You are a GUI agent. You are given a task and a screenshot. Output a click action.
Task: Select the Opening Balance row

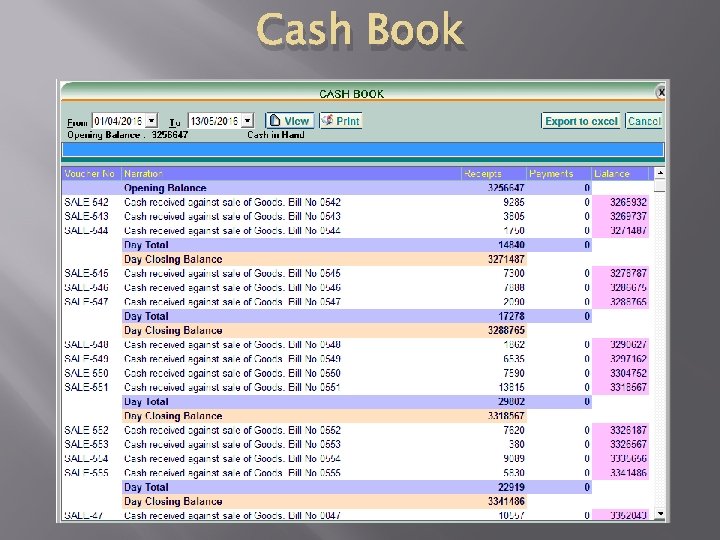[326, 188]
